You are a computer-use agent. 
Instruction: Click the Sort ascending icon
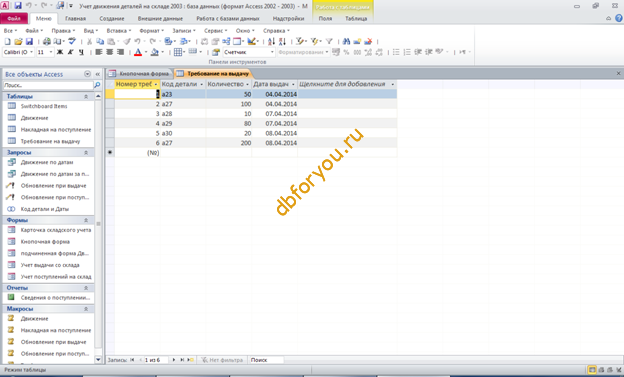[x=271, y=41]
